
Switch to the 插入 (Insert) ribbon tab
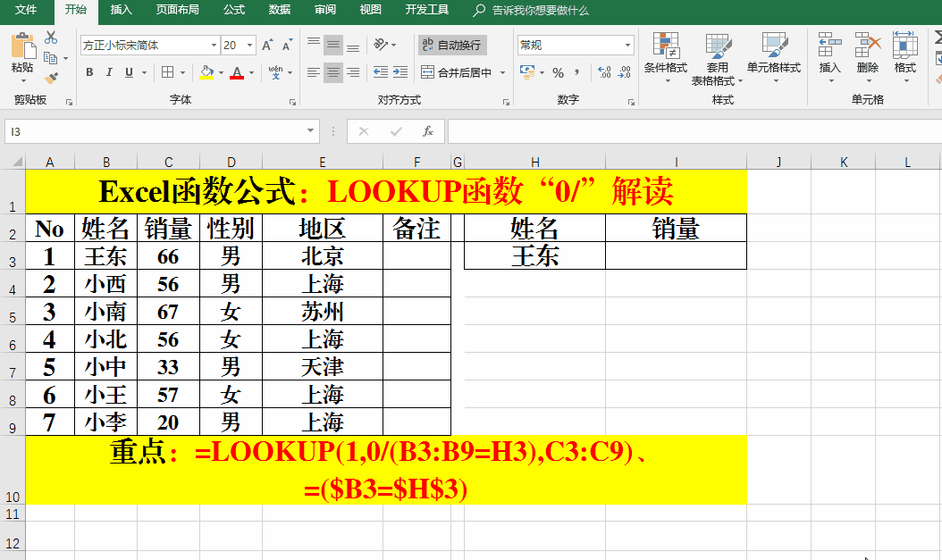[x=121, y=10]
